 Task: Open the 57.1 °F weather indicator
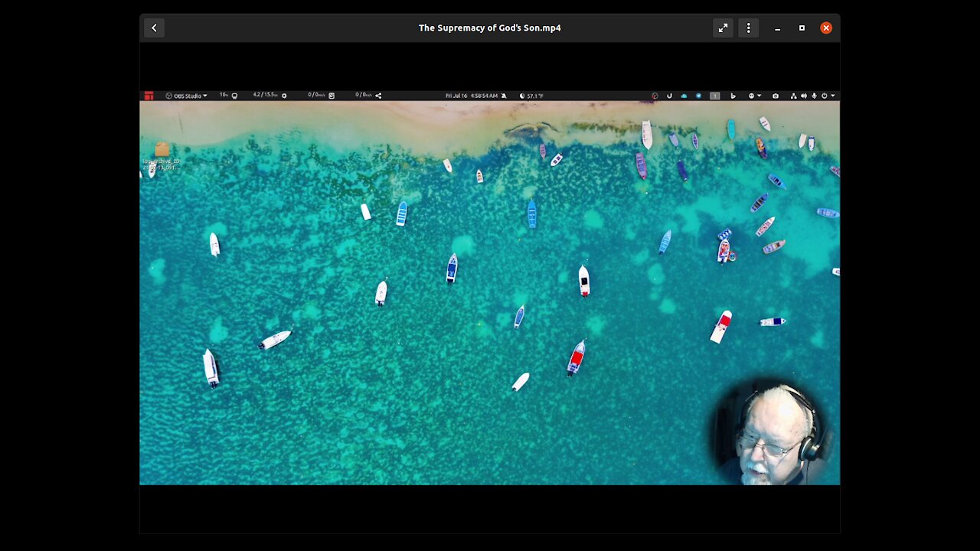click(531, 96)
